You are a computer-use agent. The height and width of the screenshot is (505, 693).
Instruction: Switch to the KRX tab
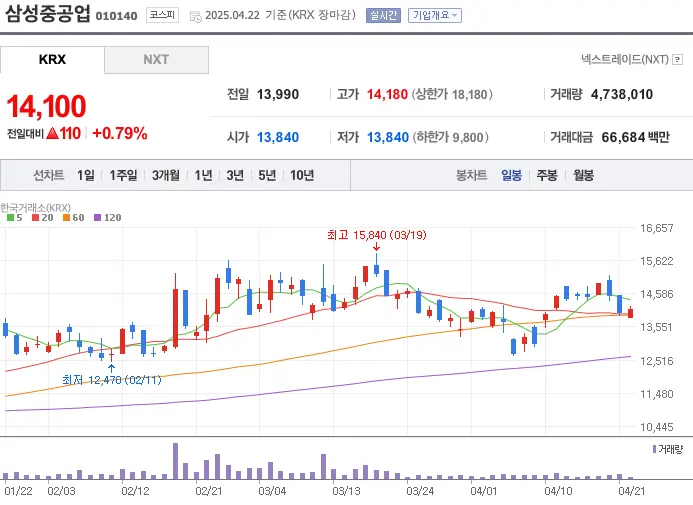click(x=52, y=60)
